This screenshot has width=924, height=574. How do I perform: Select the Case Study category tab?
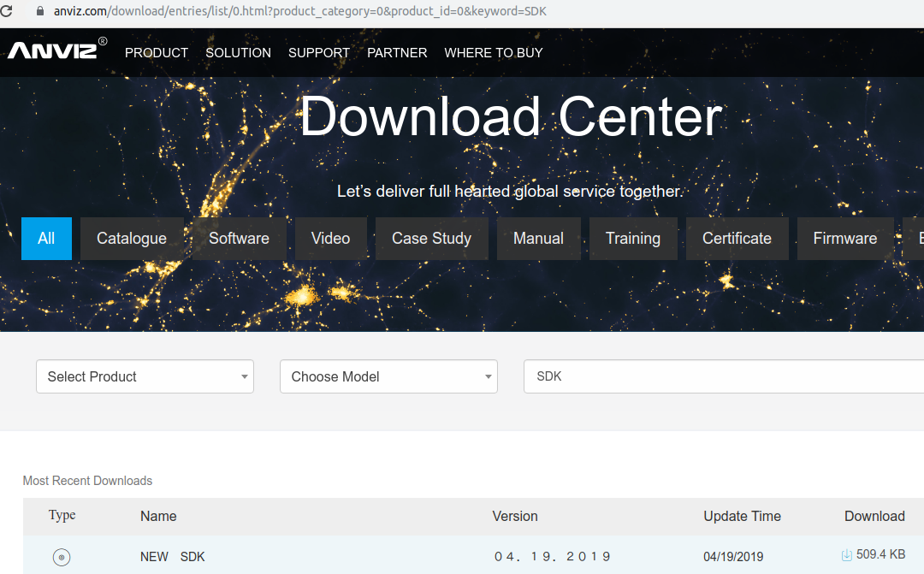point(432,239)
